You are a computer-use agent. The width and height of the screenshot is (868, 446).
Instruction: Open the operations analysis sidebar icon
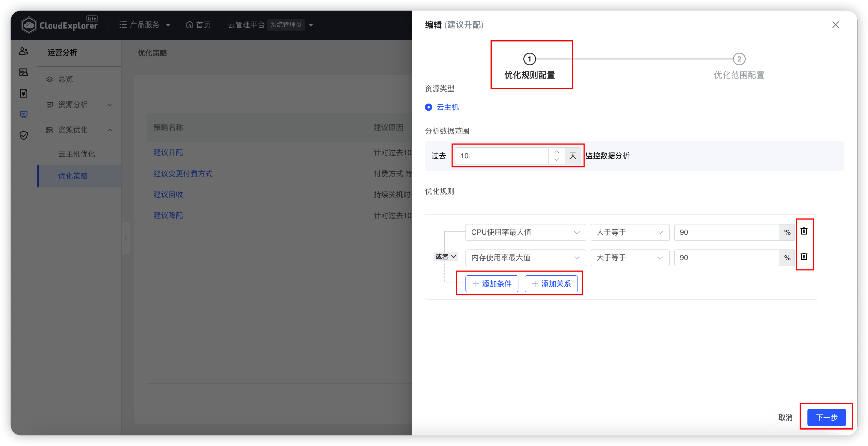click(x=24, y=114)
